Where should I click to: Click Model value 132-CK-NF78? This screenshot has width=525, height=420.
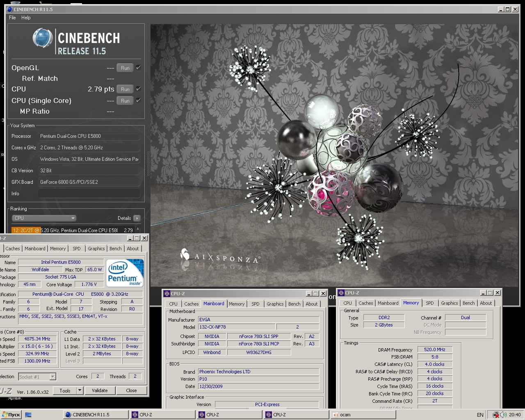237,327
